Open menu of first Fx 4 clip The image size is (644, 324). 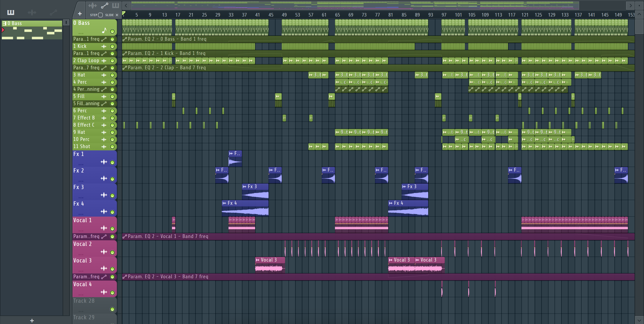click(225, 203)
